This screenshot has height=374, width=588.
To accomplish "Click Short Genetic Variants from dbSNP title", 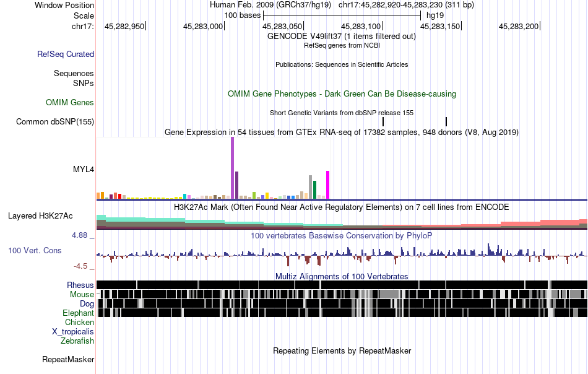I will (342, 113).
